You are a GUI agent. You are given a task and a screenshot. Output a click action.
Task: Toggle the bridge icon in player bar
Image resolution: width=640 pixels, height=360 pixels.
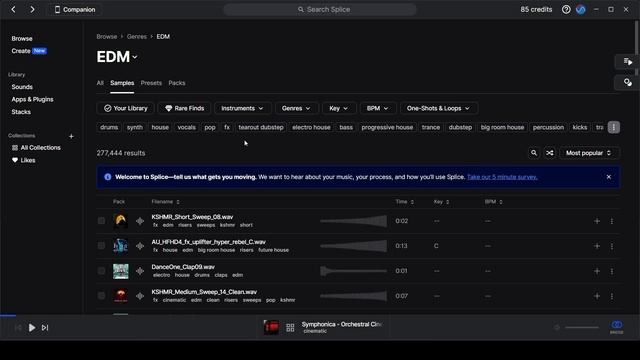(x=616, y=327)
